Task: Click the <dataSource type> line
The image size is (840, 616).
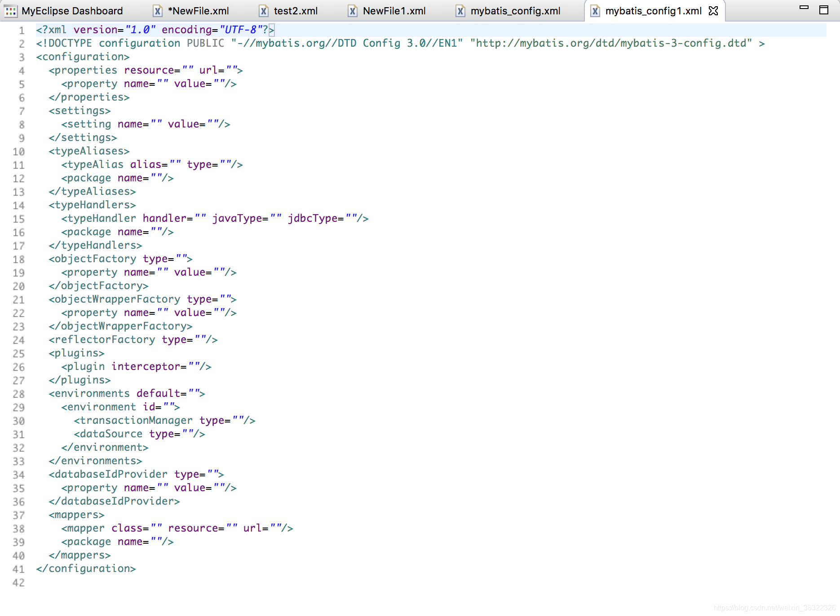Action: 139,434
